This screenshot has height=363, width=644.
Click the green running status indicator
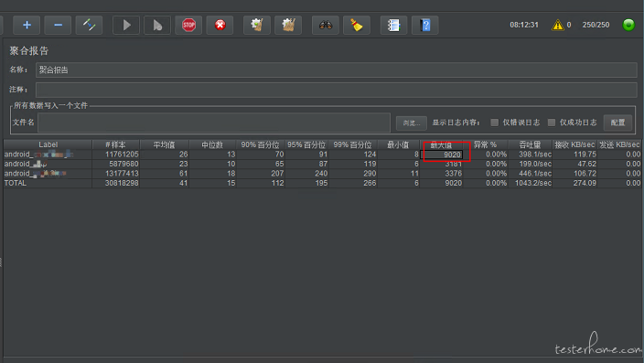click(x=628, y=25)
